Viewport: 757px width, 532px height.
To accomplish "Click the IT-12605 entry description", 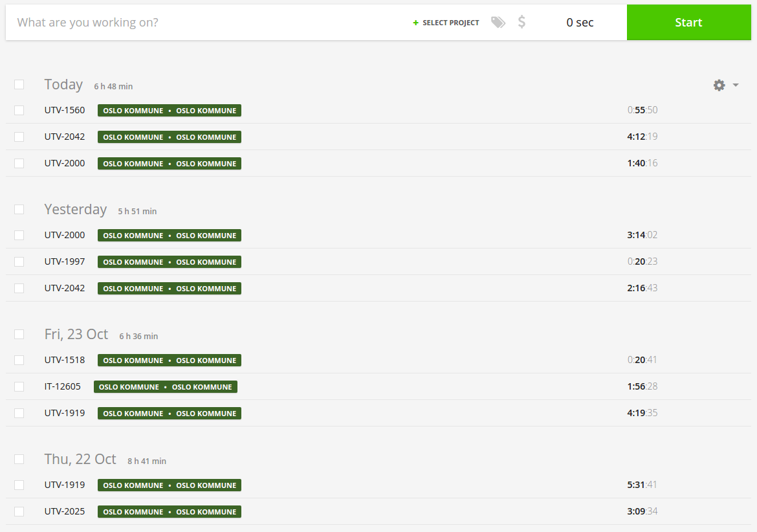I will [63, 386].
